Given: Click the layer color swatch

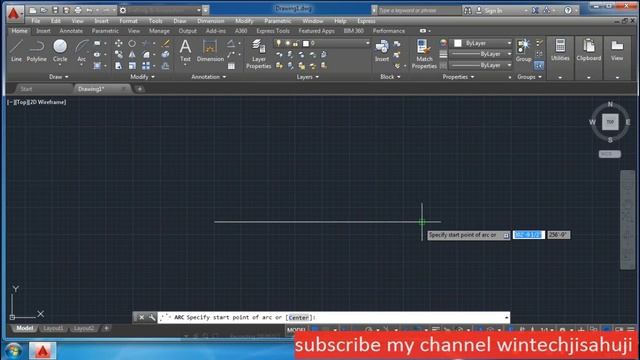Looking at the screenshot, I should click(x=306, y=43).
